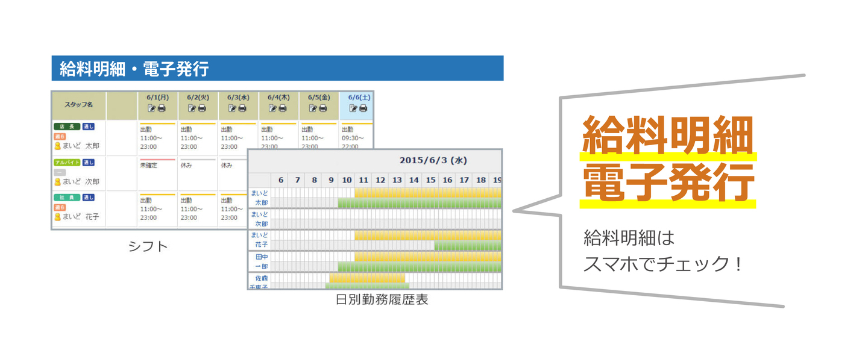Viewport: 868px width, 356px height.
Task: Open staff name まいど 次郎 in shift table
Action: tap(81, 181)
